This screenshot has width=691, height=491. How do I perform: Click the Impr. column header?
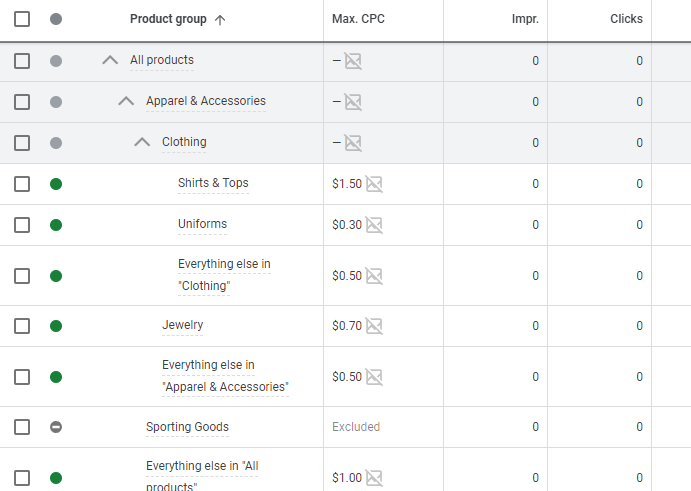tap(524, 19)
